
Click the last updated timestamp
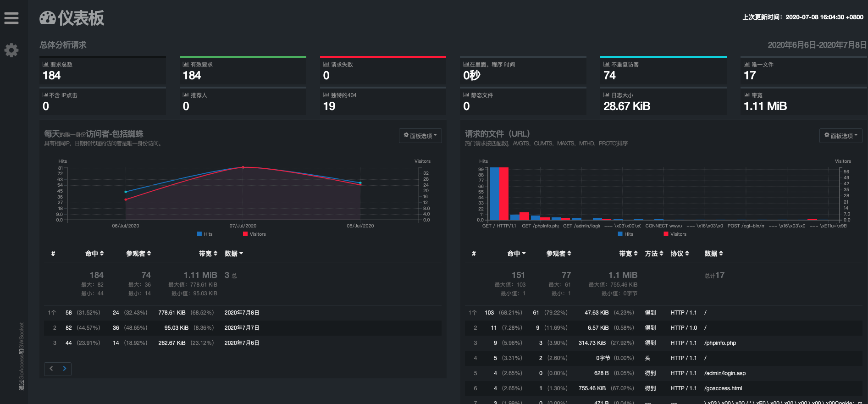point(803,17)
